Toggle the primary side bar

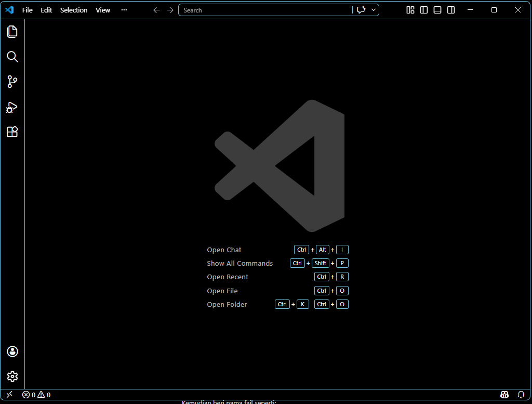(x=424, y=10)
